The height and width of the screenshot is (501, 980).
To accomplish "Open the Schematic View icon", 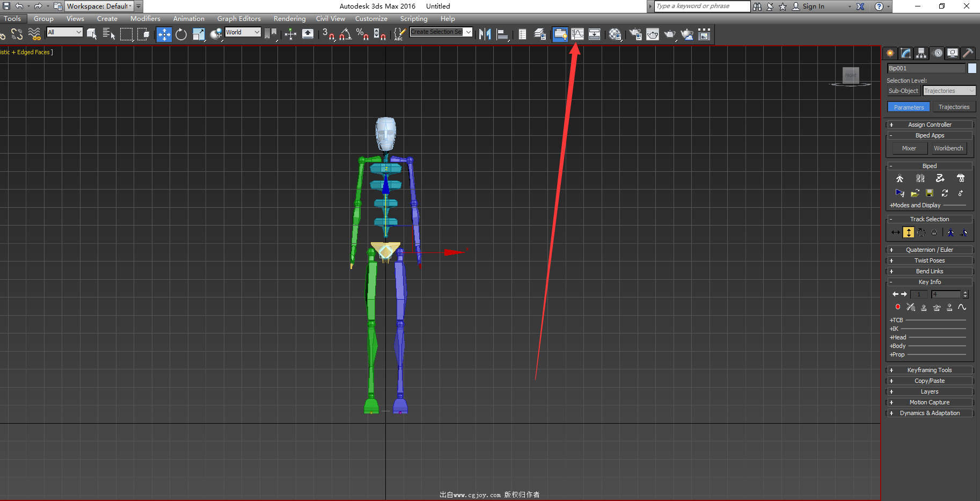I will [x=595, y=34].
